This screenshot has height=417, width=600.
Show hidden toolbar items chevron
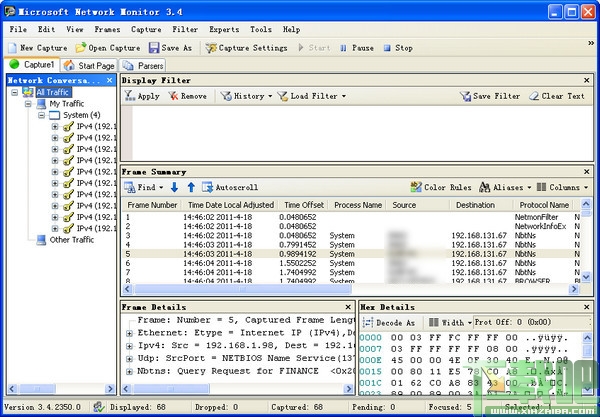pos(591,43)
